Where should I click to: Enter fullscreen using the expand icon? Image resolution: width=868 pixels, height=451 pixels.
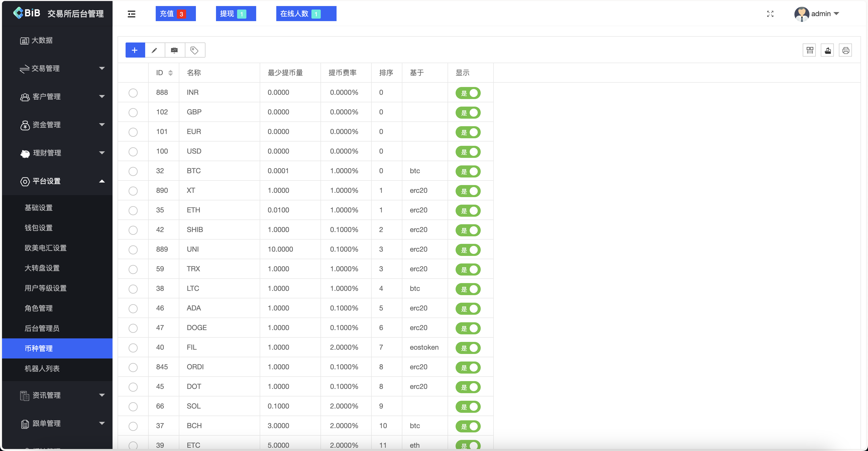(770, 14)
